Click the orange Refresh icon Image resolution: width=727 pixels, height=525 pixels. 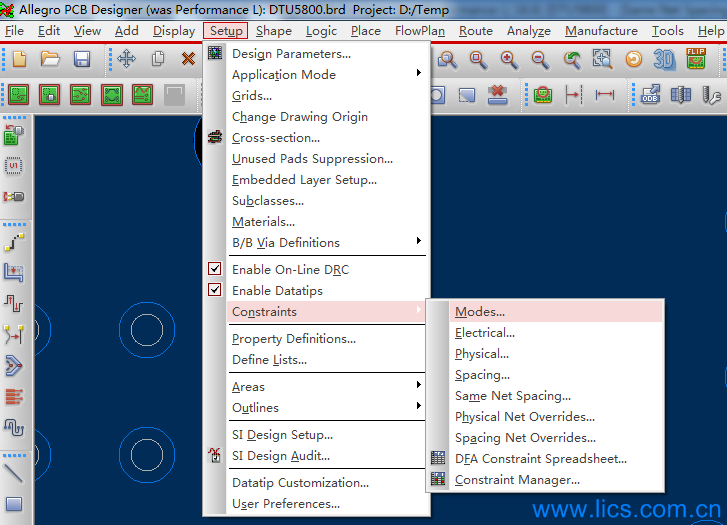634,59
